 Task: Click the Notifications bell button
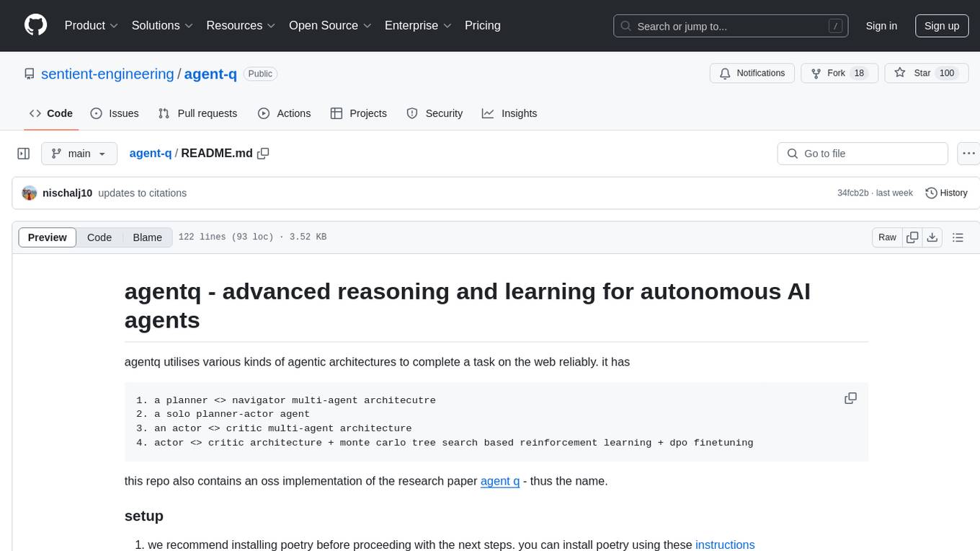point(752,73)
